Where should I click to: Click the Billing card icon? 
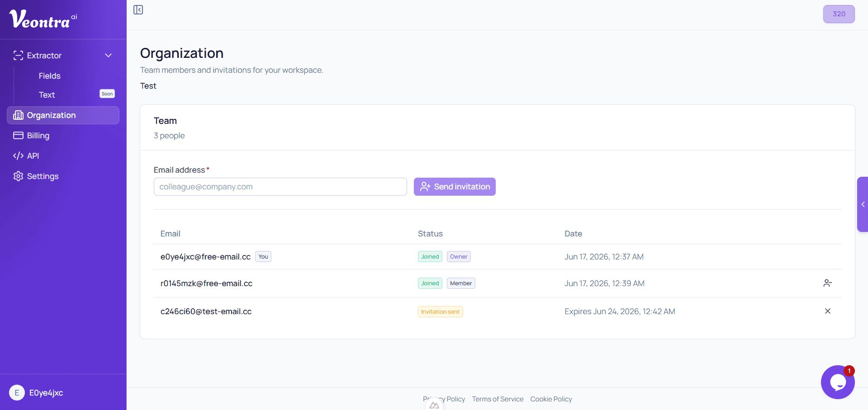[x=18, y=136]
